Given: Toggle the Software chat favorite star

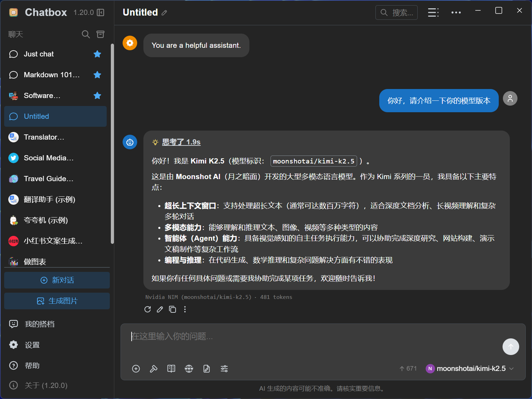Looking at the screenshot, I should click(97, 96).
